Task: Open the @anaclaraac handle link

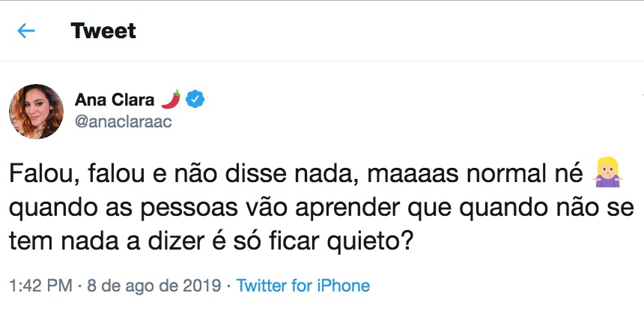Action: 124,121
